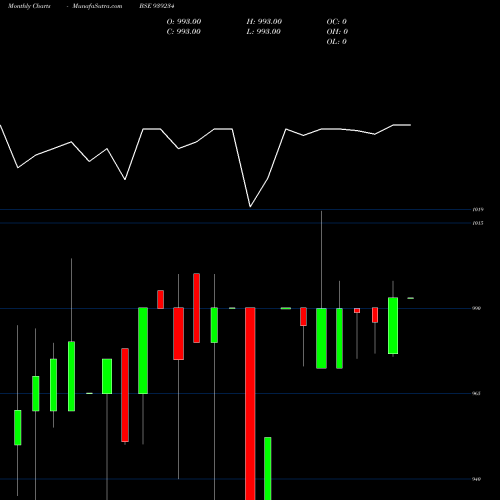Click the 940 price axis label
500x500 pixels.
click(x=476, y=479)
